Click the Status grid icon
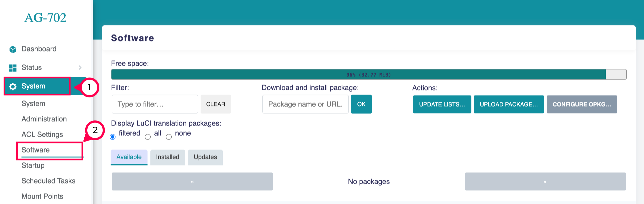Screen dimensions: 644x204 13,67
